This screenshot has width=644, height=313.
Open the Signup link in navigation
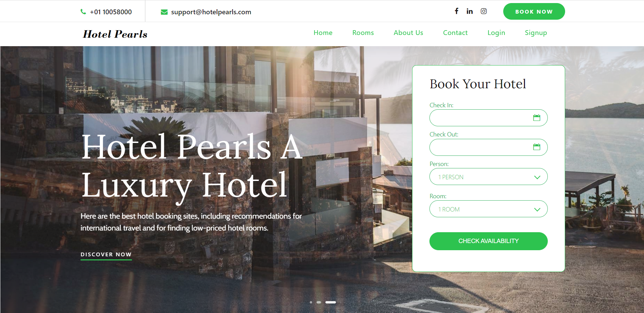point(536,33)
